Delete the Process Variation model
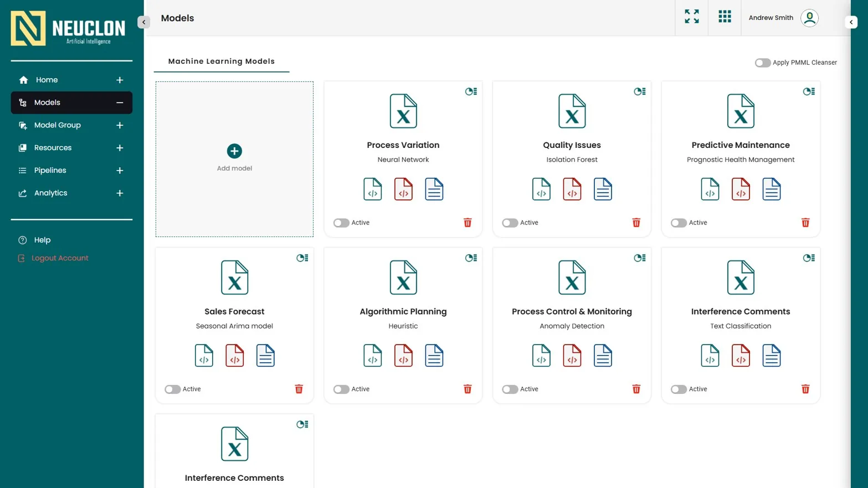The image size is (868, 488). pos(468,223)
